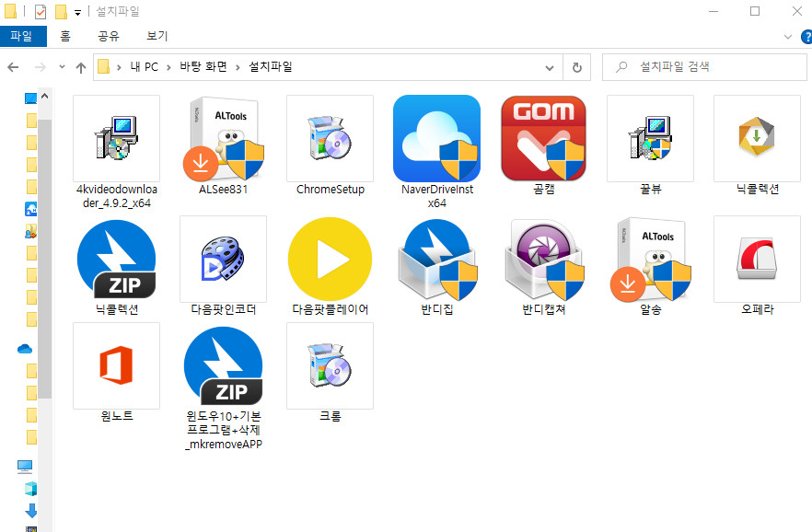Image resolution: width=812 pixels, height=532 pixels.
Task: Select the 닉콜렉션 ZIP archive icon
Action: point(117,259)
